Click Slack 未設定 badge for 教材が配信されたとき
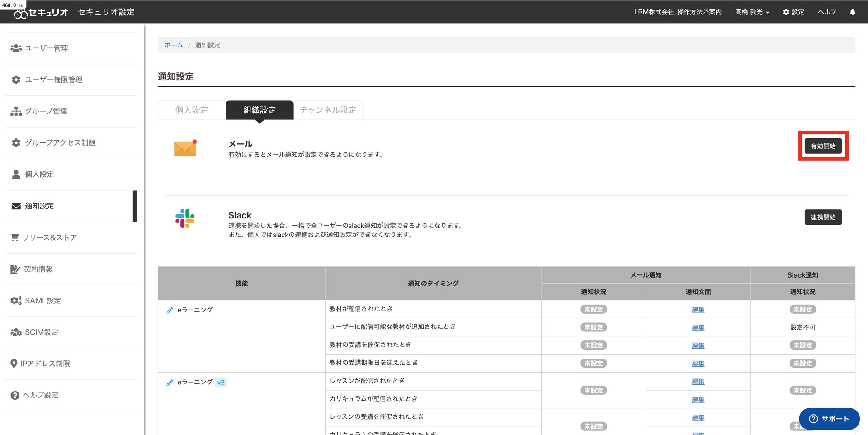 point(803,310)
